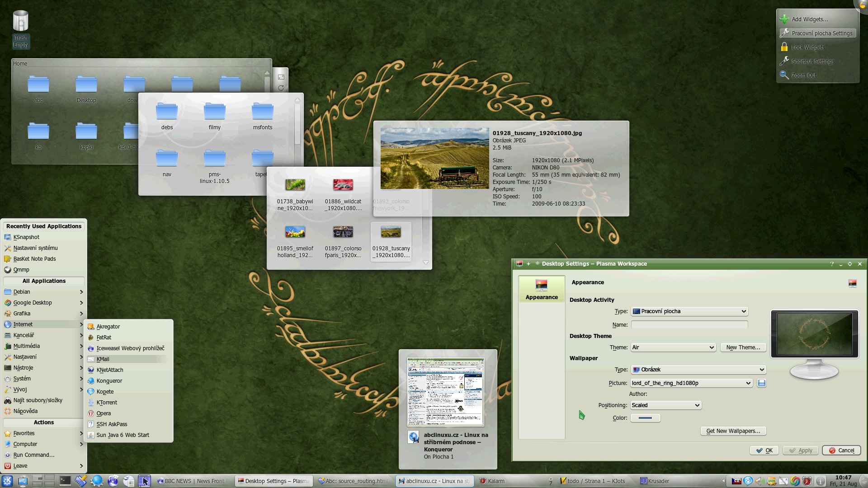Open the Wallpaper Type dropdown
This screenshot has width=868, height=488.
698,370
